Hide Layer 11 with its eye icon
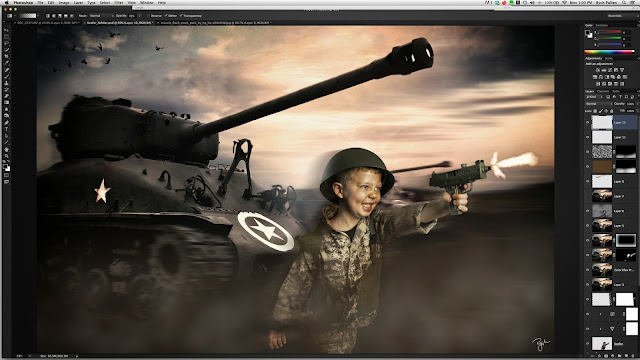The height and width of the screenshot is (360, 640). coord(588,137)
